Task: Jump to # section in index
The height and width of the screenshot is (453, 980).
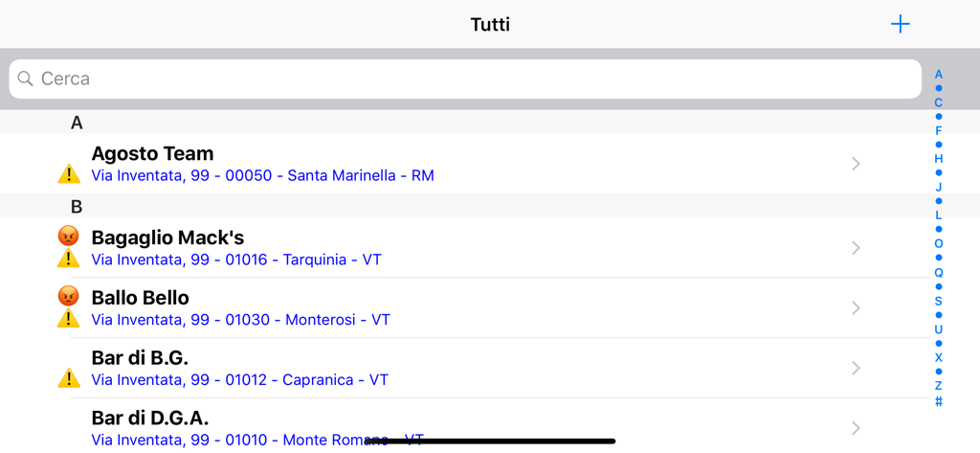Action: (939, 401)
